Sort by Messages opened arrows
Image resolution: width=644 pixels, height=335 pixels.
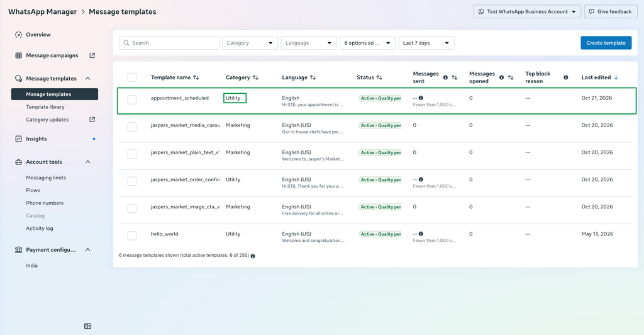(511, 77)
